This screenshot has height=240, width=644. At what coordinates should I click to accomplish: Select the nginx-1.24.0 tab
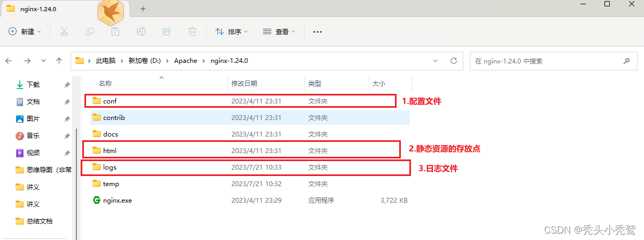pyautogui.click(x=64, y=9)
